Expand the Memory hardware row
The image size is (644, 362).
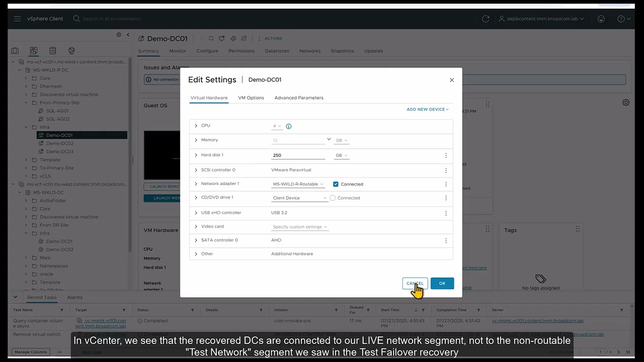point(196,140)
